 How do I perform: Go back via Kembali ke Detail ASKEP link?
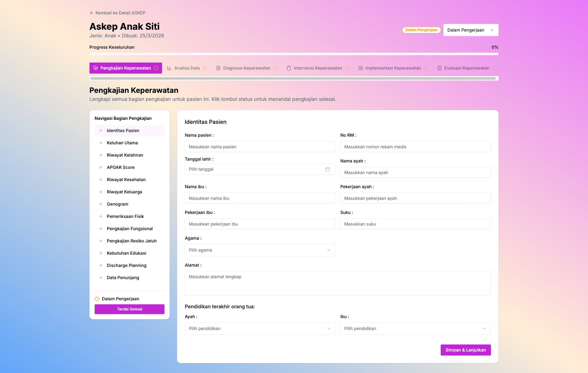click(x=117, y=13)
